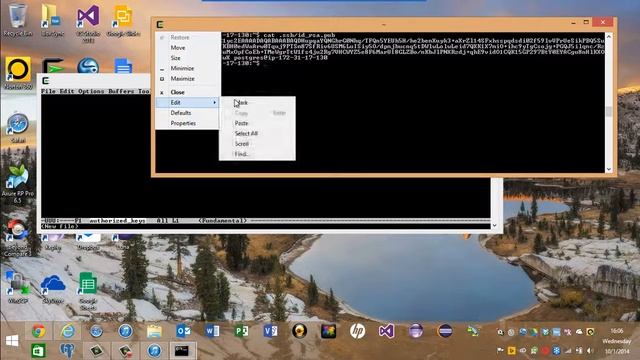Open the Beyond Compare desktop shortcut
This screenshot has width=640, height=360.
tap(18, 238)
